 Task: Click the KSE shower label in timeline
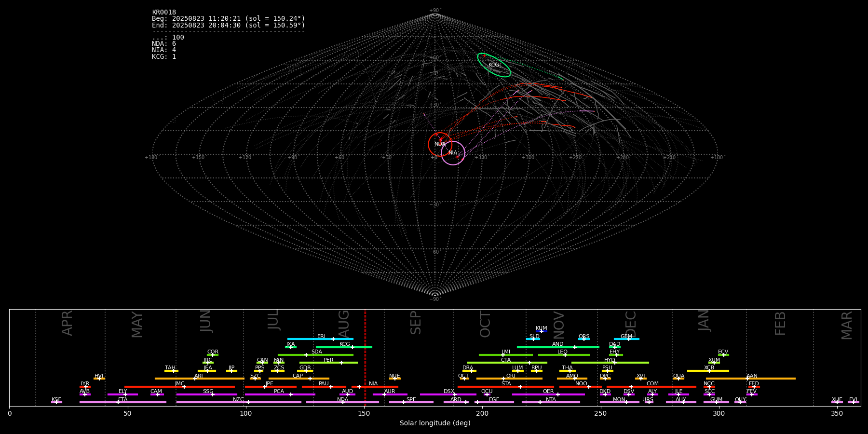click(57, 400)
